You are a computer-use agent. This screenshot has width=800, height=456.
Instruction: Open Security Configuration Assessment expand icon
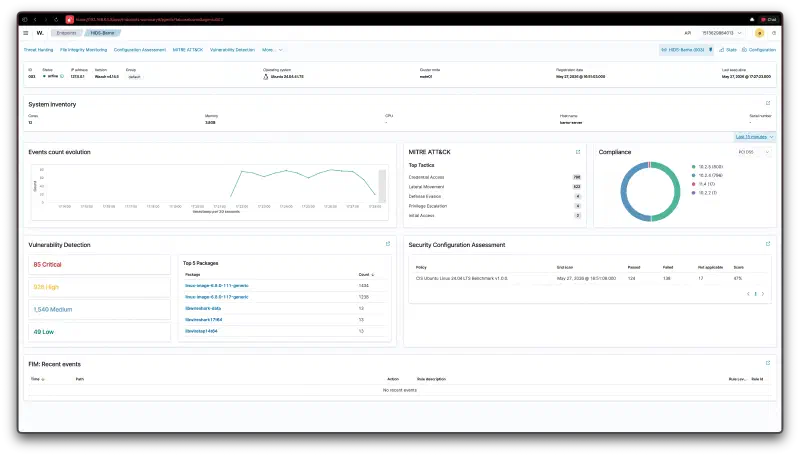click(x=767, y=244)
